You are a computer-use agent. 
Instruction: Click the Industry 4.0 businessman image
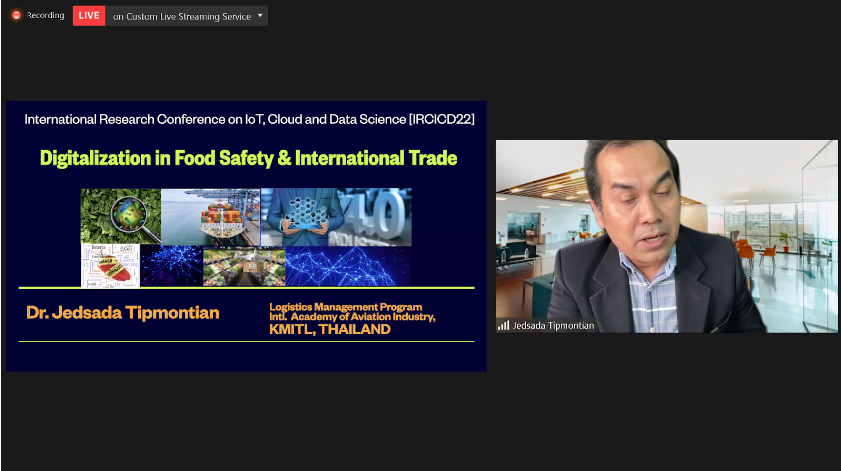(x=335, y=217)
